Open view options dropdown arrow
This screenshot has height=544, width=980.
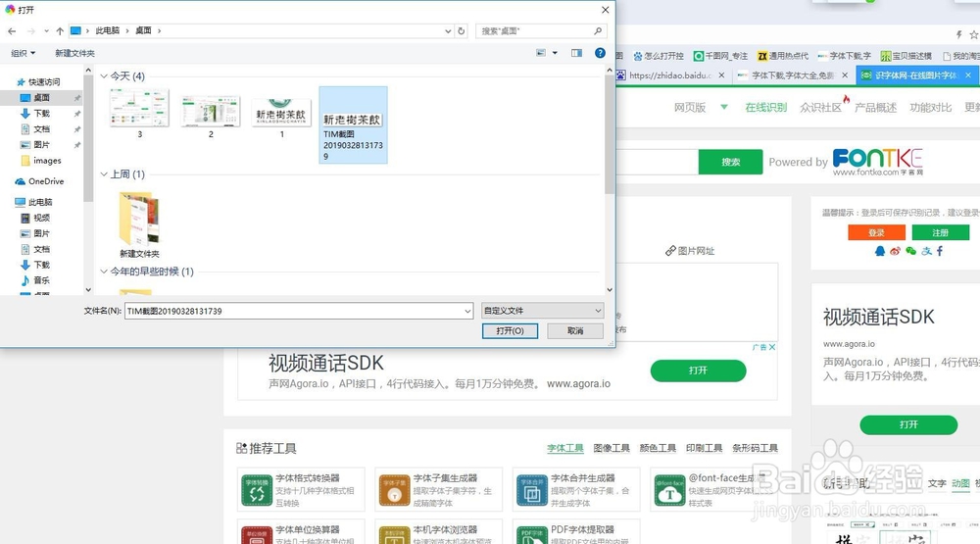(555, 53)
